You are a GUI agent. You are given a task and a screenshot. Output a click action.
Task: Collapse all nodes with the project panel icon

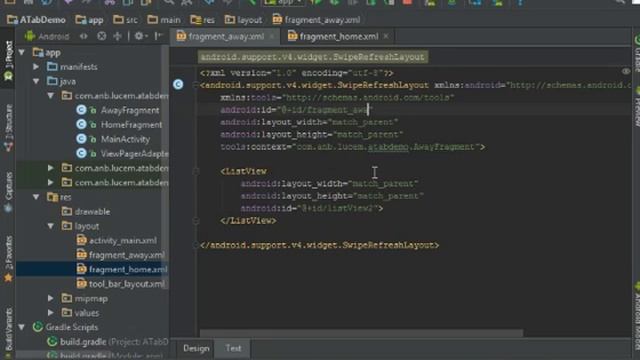(x=118, y=36)
